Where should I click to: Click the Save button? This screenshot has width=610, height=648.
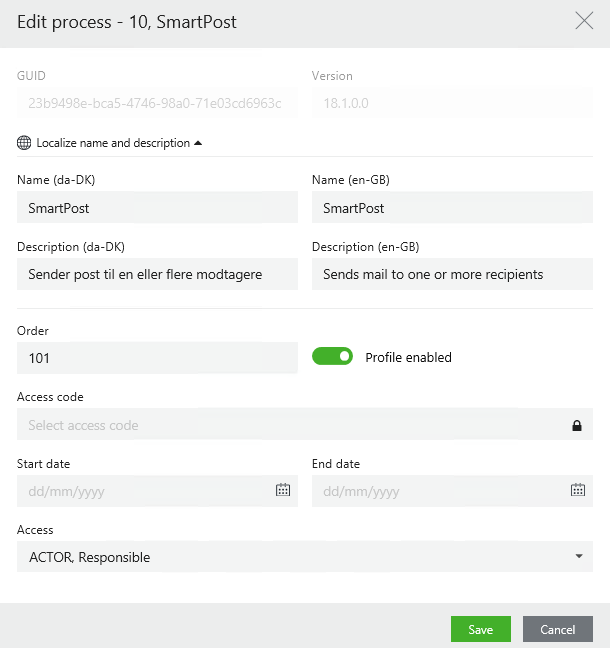481,629
